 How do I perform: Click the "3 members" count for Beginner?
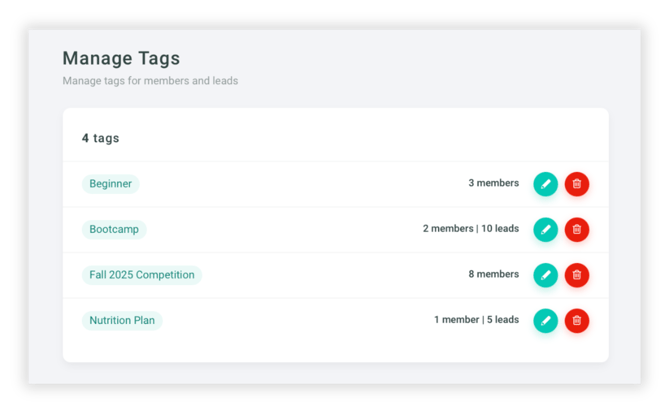coord(494,184)
